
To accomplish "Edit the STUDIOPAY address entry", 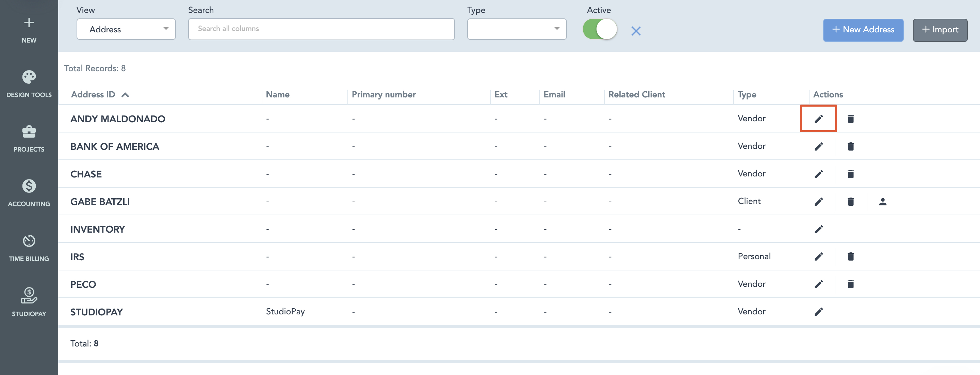I will (x=818, y=312).
